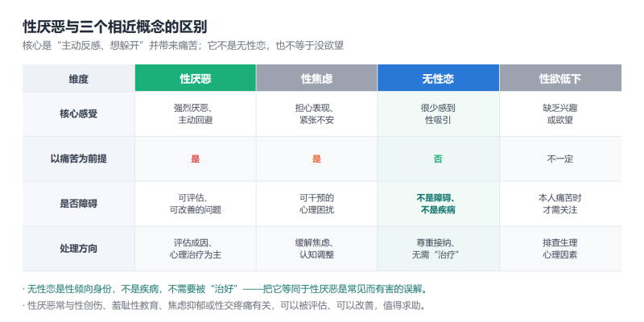Click cell 排查生理心理因素
This screenshot has height=322, width=644.
coord(560,249)
